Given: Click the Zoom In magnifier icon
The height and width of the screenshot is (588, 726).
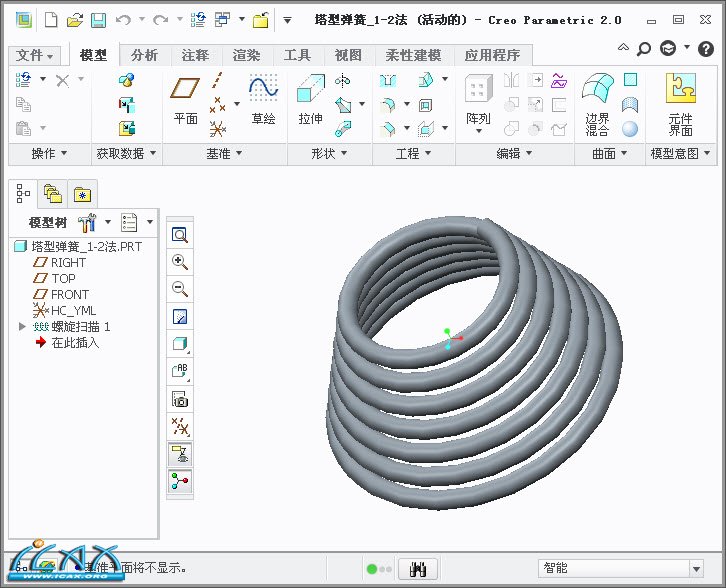Looking at the screenshot, I should tap(180, 262).
